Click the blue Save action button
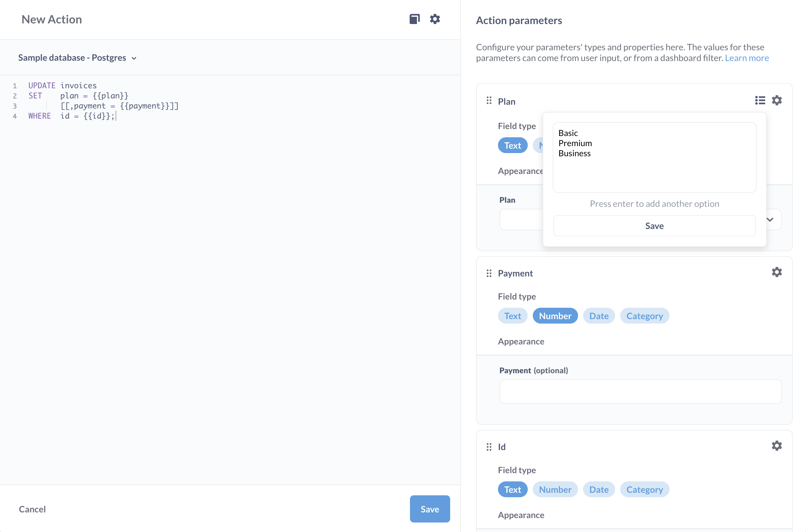Image resolution: width=806 pixels, height=532 pixels. [430, 509]
